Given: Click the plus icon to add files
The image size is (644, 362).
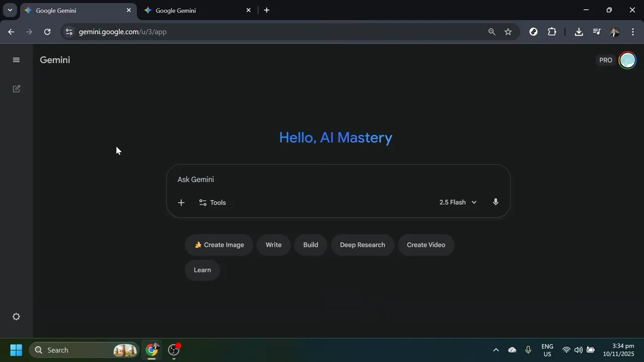Looking at the screenshot, I should tap(181, 203).
